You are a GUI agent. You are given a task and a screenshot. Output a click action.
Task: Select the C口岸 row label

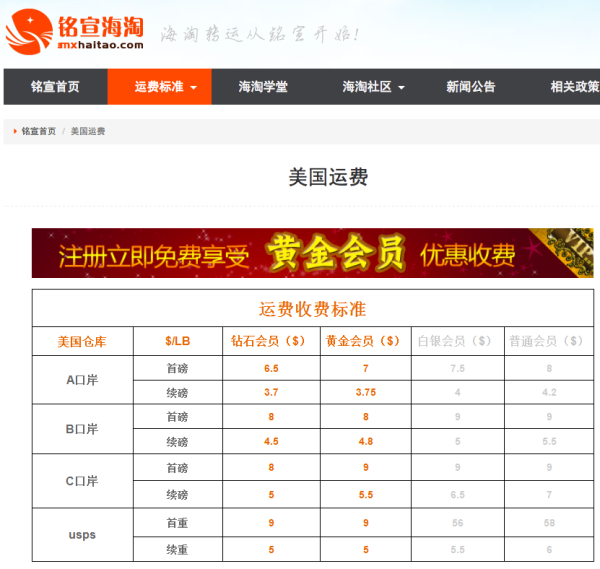click(x=82, y=481)
